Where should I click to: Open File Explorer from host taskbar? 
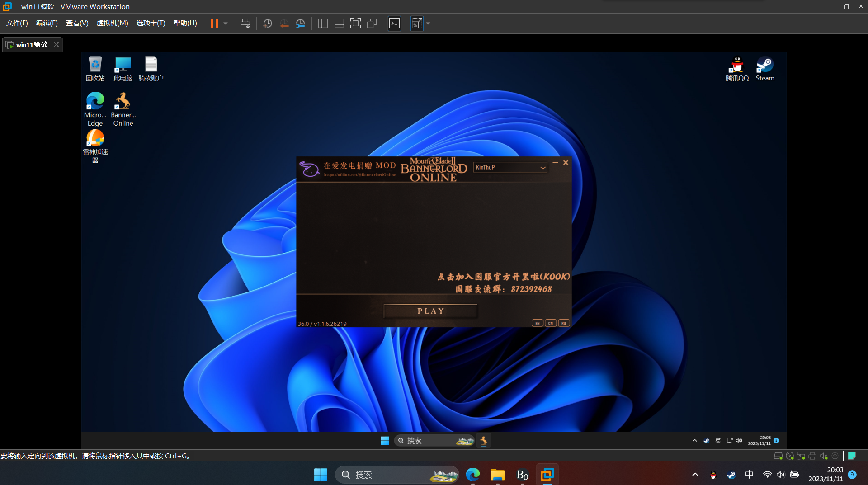click(497, 475)
